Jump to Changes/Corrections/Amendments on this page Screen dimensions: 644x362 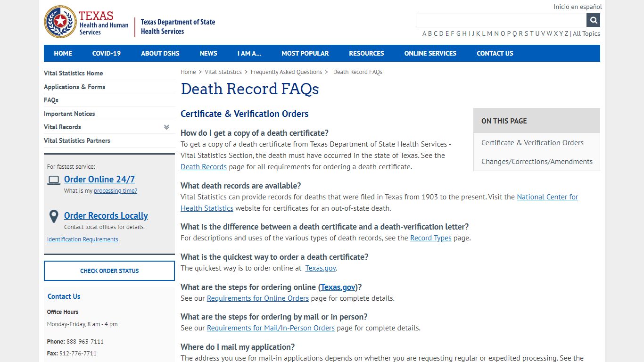click(537, 161)
